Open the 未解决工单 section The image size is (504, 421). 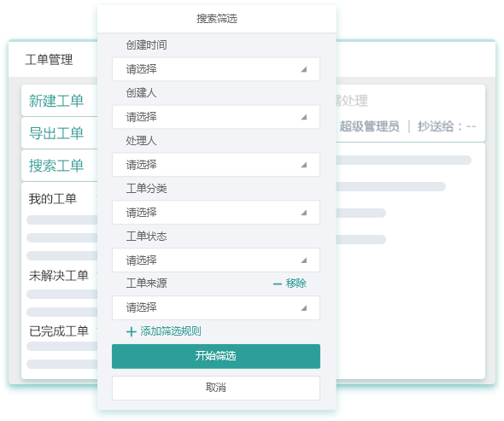[58, 276]
